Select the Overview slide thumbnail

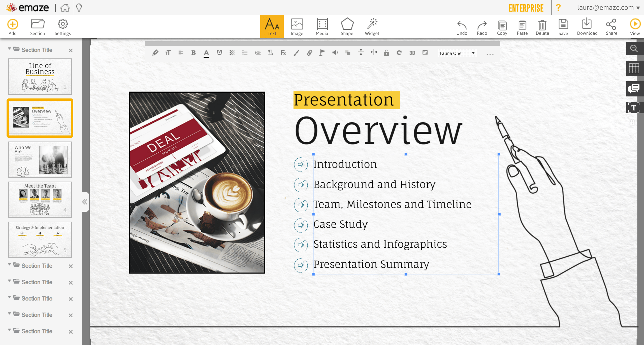click(40, 118)
